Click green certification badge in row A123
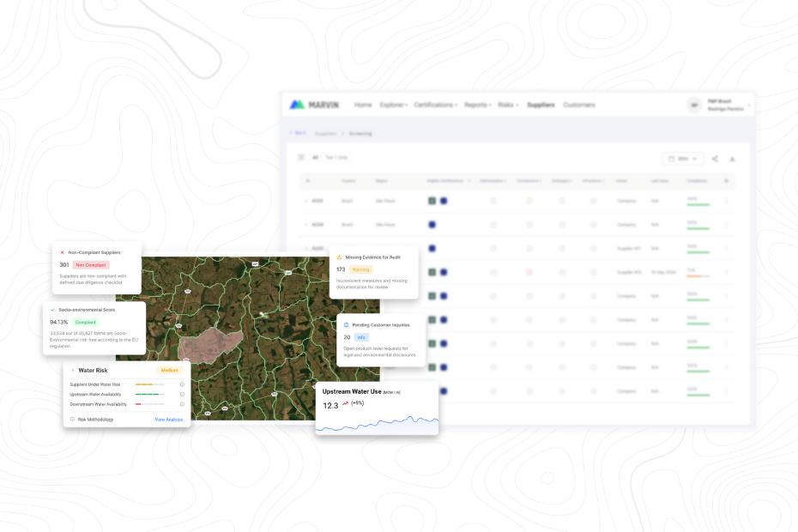This screenshot has height=532, width=798. (432, 201)
